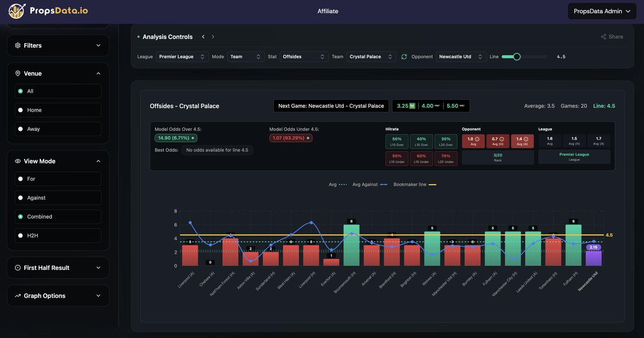
Task: Open the League dropdown showing Premier League
Action: point(182,57)
